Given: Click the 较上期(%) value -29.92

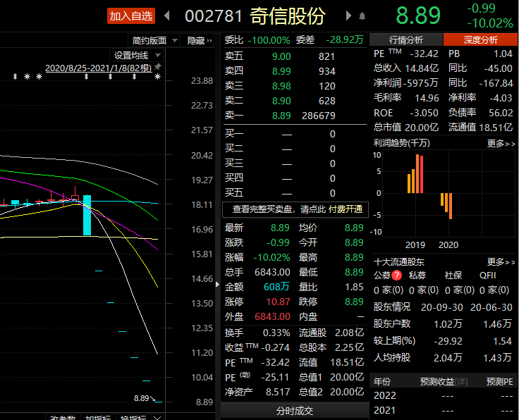Looking at the screenshot, I should (448, 341).
